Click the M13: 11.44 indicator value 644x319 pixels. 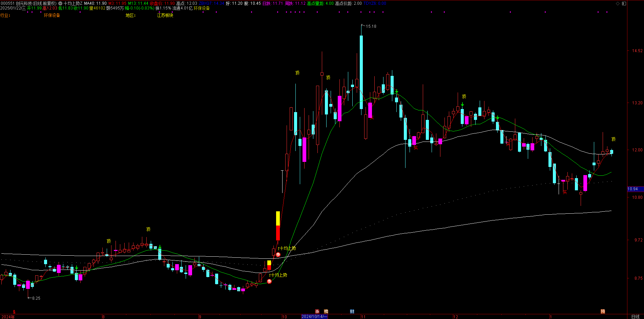click(138, 3)
